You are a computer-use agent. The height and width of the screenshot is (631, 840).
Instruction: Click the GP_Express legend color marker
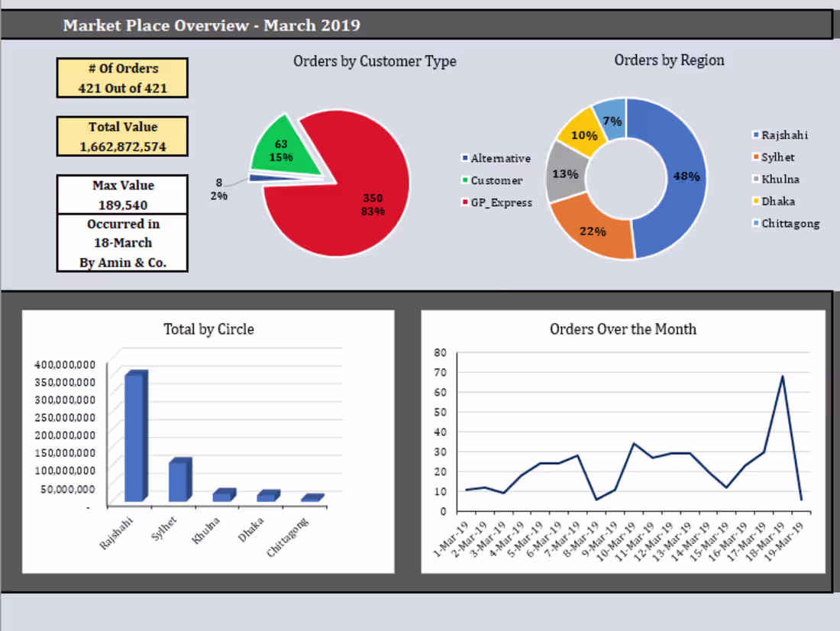click(x=465, y=202)
